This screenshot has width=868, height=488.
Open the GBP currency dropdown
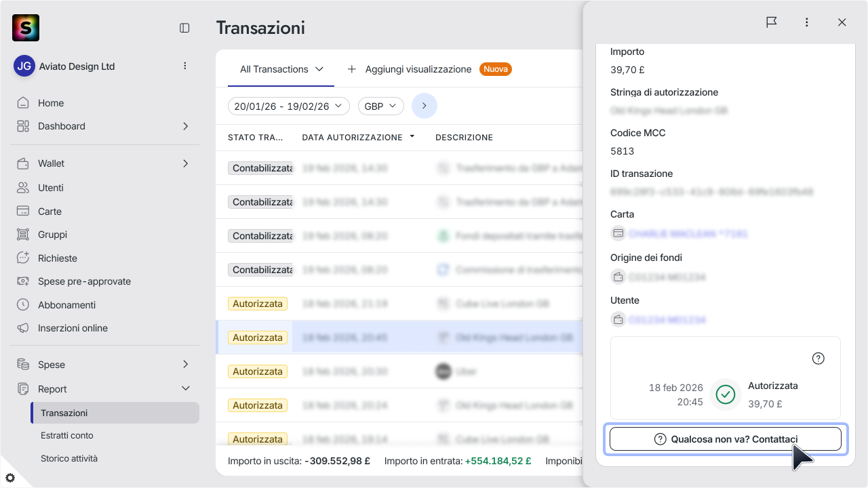[x=381, y=106]
